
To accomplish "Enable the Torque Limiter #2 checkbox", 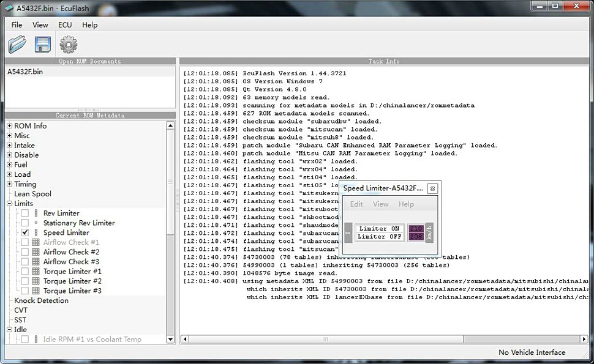I will (x=25, y=281).
